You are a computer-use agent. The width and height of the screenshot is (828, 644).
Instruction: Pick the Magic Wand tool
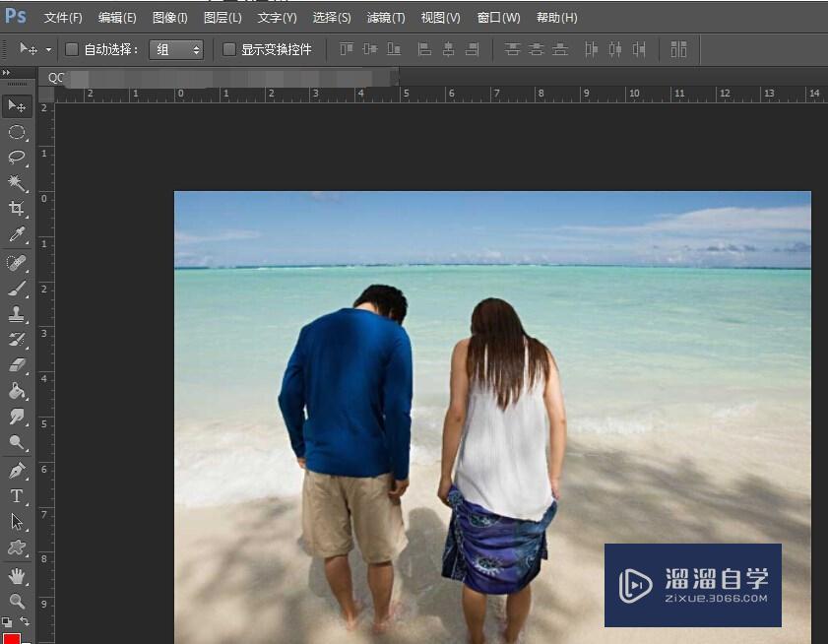tap(17, 183)
